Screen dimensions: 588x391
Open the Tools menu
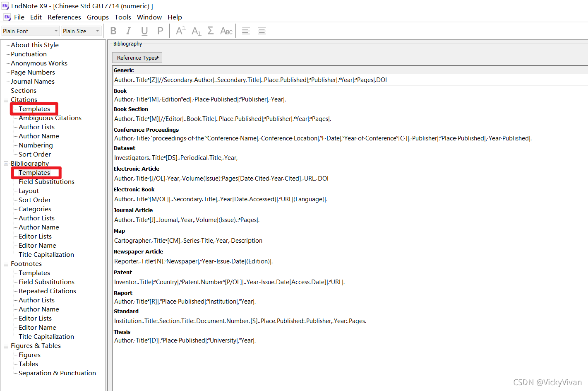(x=123, y=17)
